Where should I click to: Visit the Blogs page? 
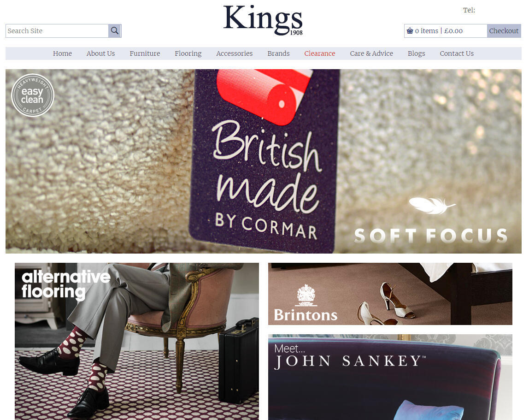point(416,53)
